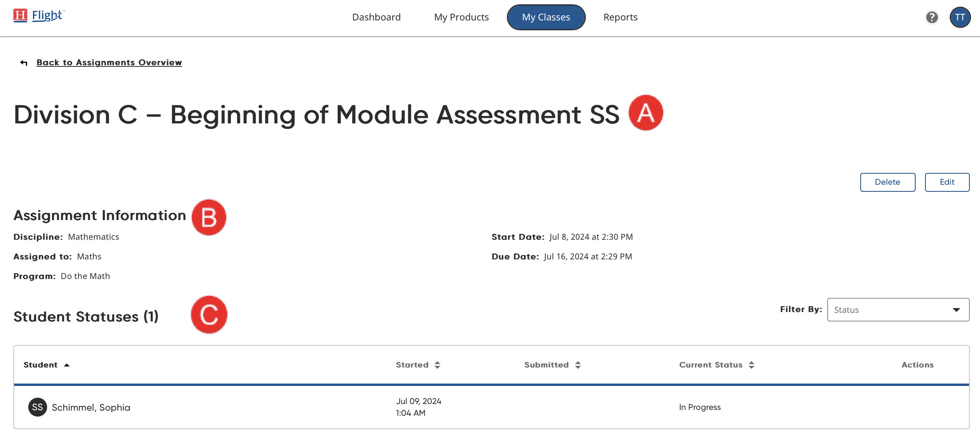Go to the Dashboard tab
The image size is (980, 437).
tap(376, 17)
